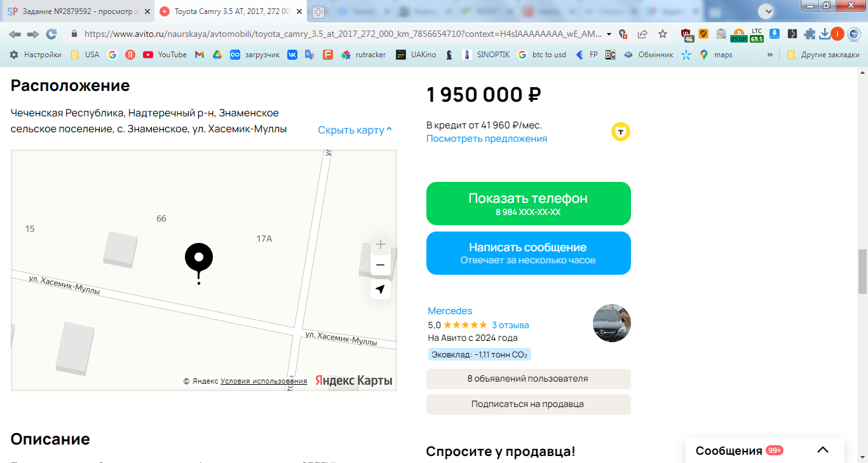This screenshot has height=463, width=868.
Task: Click the yellow Tinkoff bank credit icon
Action: tap(621, 132)
